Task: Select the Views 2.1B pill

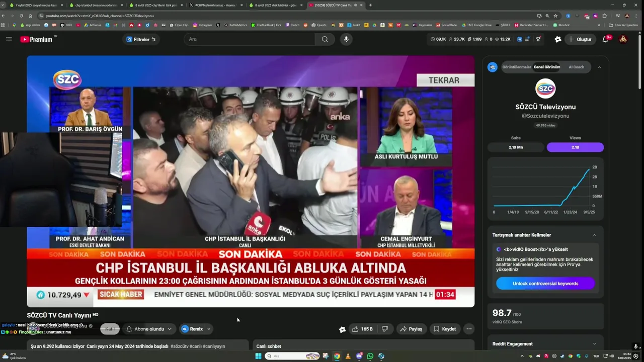Action: point(575,147)
